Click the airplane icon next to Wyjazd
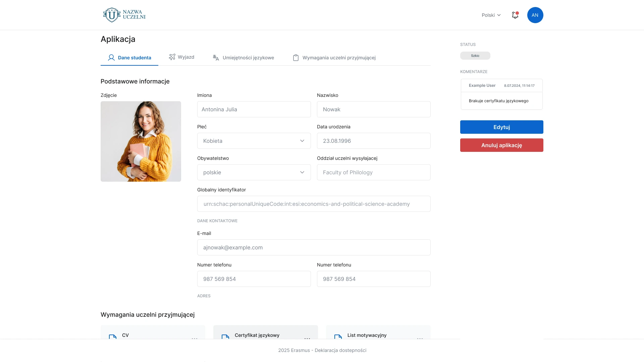Image resolution: width=644 pixels, height=362 pixels. tap(172, 57)
